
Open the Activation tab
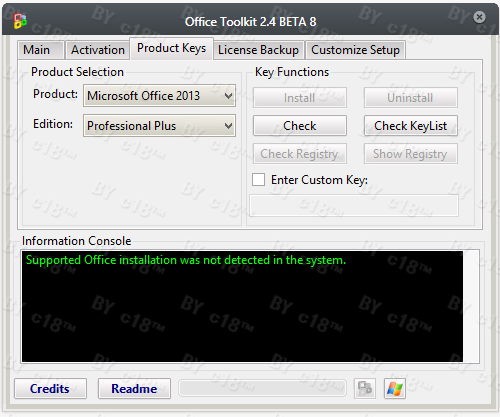pyautogui.click(x=98, y=50)
